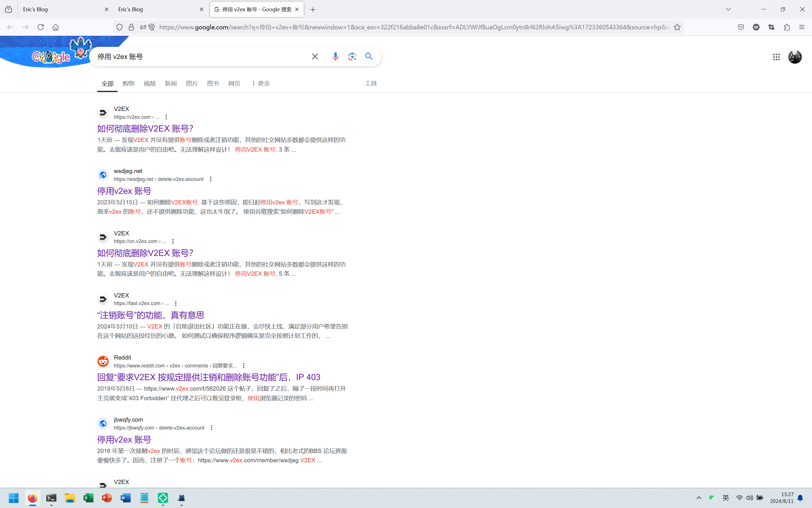Click the Firefox View icon in tab bar

8,9
